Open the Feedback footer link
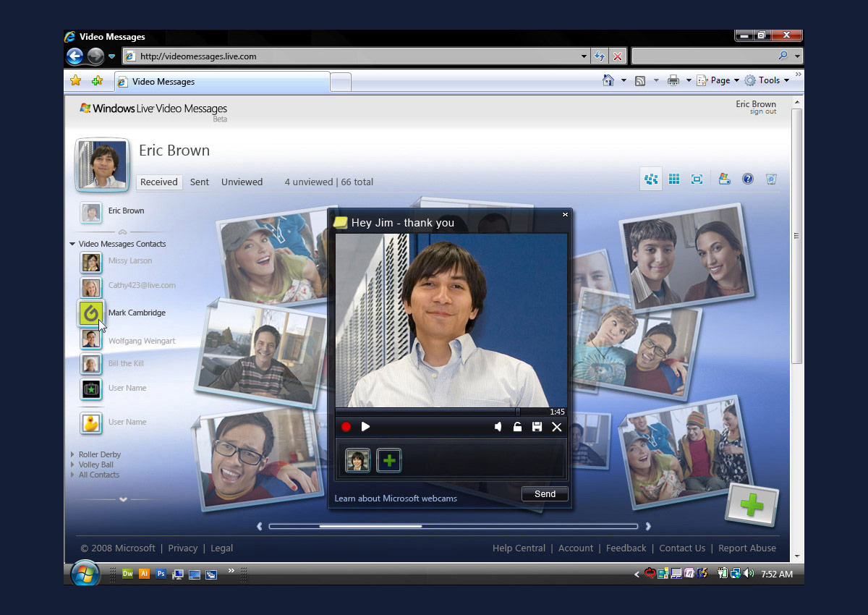Viewport: 868px width, 615px height. (626, 548)
